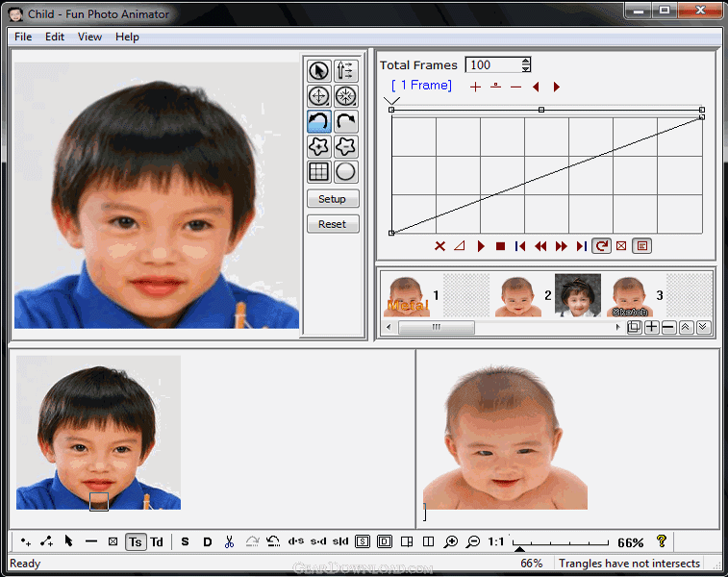Open the File menu
The height and width of the screenshot is (577, 728).
point(23,37)
